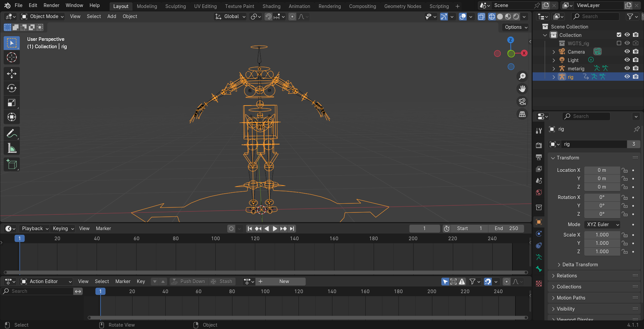The width and height of the screenshot is (644, 329).
Task: Toggle the viewport Snap magnet
Action: click(268, 16)
